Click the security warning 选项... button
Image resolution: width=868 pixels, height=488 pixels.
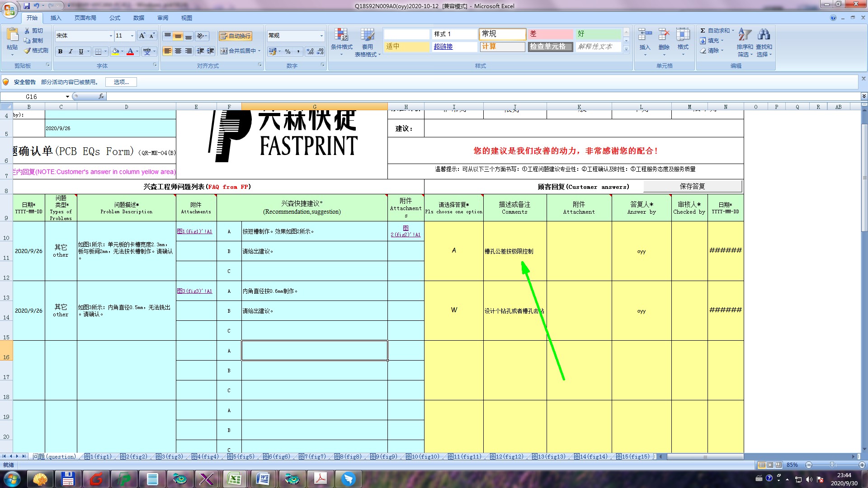point(121,82)
